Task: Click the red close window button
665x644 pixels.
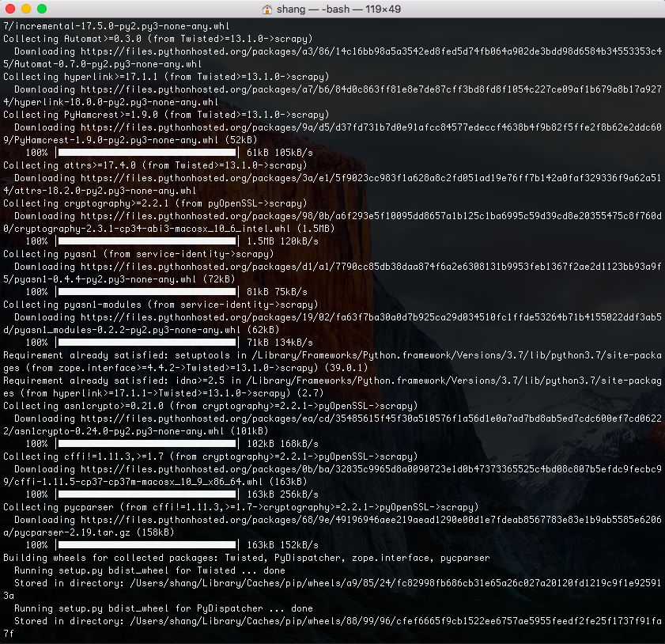Action: (10, 9)
